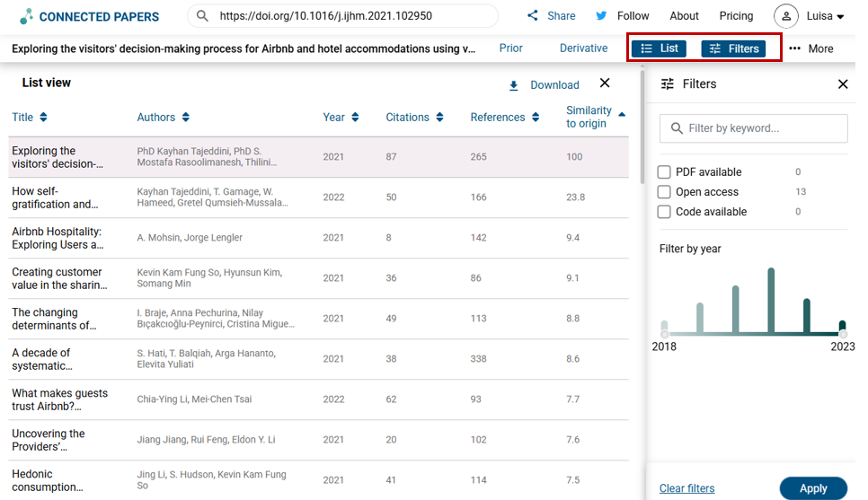Click the 2018 year slider handle
The width and height of the screenshot is (868, 500).
click(665, 334)
